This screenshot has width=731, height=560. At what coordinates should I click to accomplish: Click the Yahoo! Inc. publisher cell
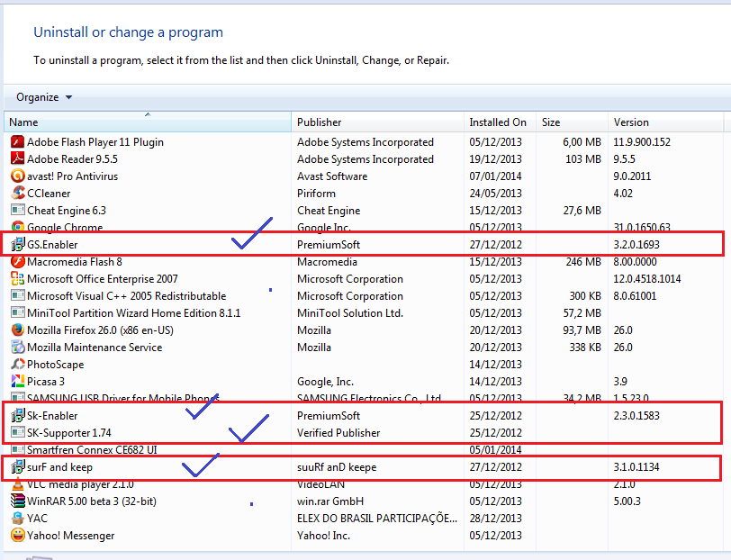[323, 536]
